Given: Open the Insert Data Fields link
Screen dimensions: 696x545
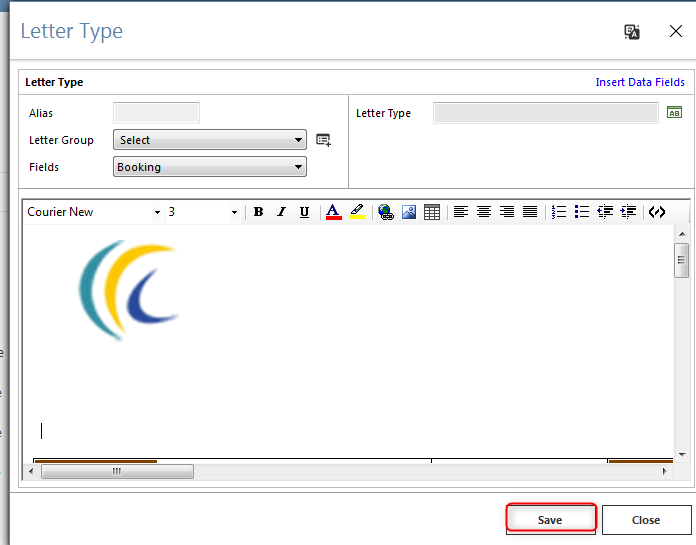Looking at the screenshot, I should coord(640,82).
